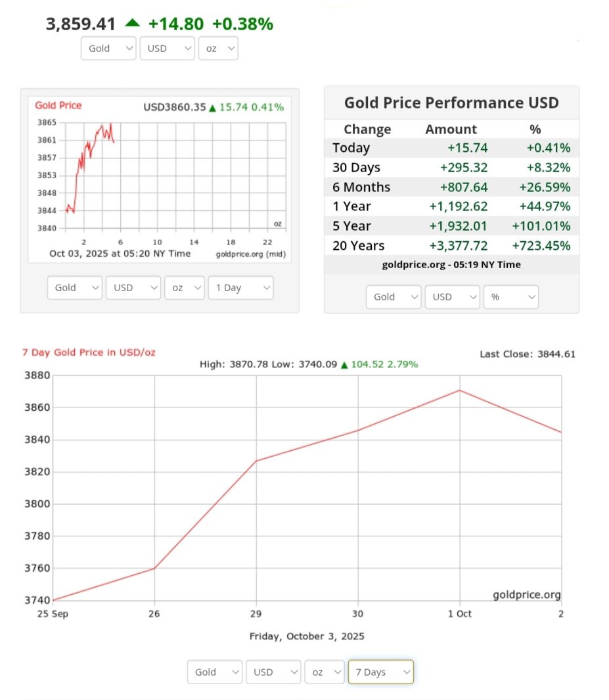Select the 1 Year row in performance table

click(x=451, y=206)
